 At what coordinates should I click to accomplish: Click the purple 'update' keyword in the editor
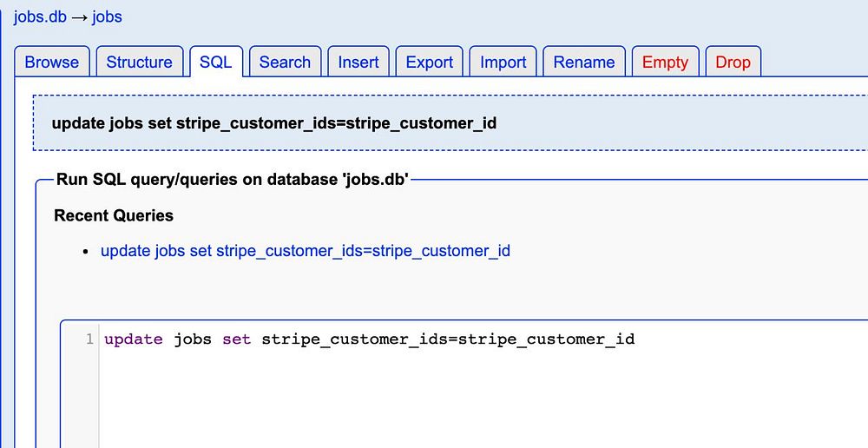coord(134,339)
